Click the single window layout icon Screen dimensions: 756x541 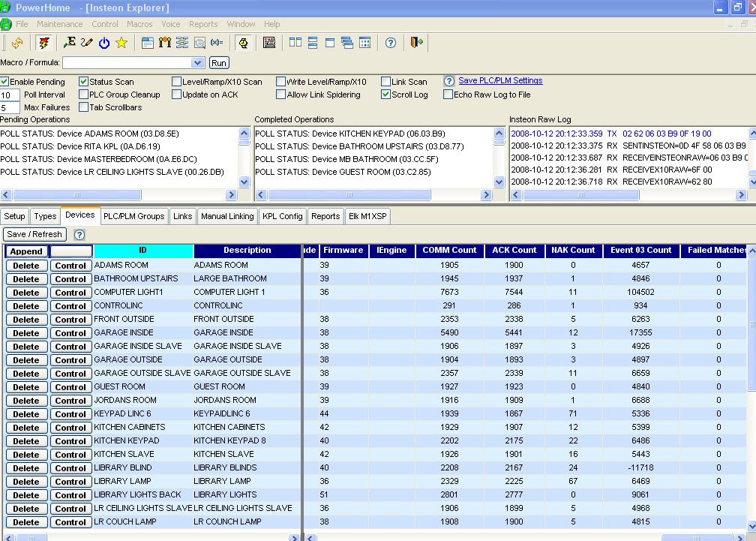330,43
